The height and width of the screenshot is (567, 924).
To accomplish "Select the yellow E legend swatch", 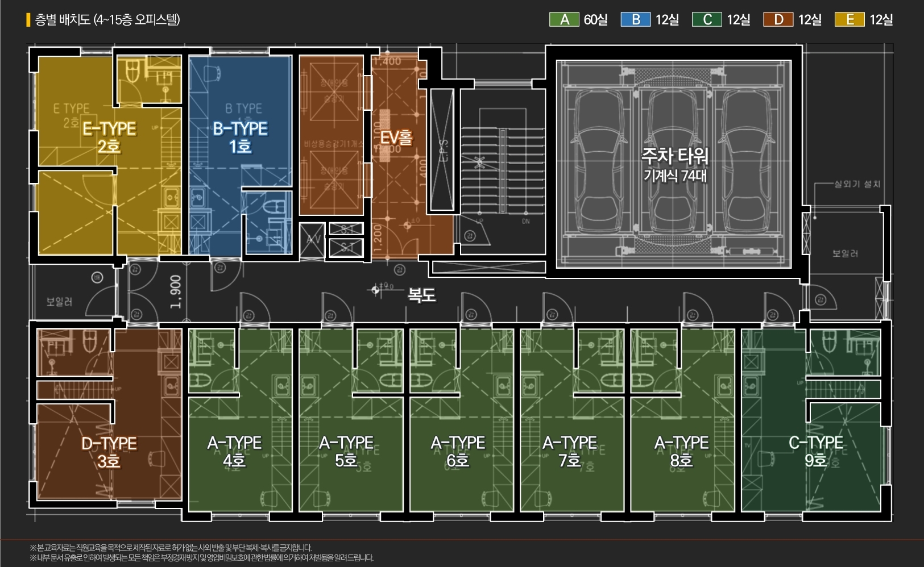I will click(x=850, y=19).
